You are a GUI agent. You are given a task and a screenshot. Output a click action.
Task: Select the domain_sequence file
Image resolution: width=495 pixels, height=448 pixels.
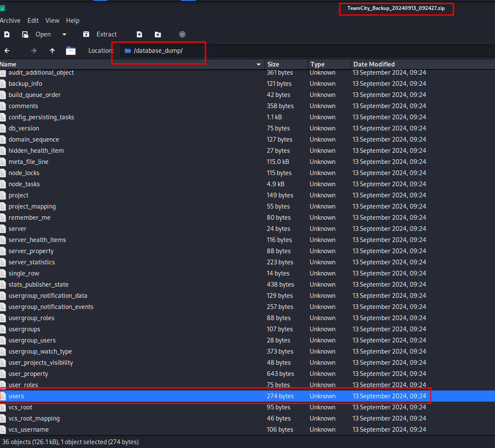(247, 139)
